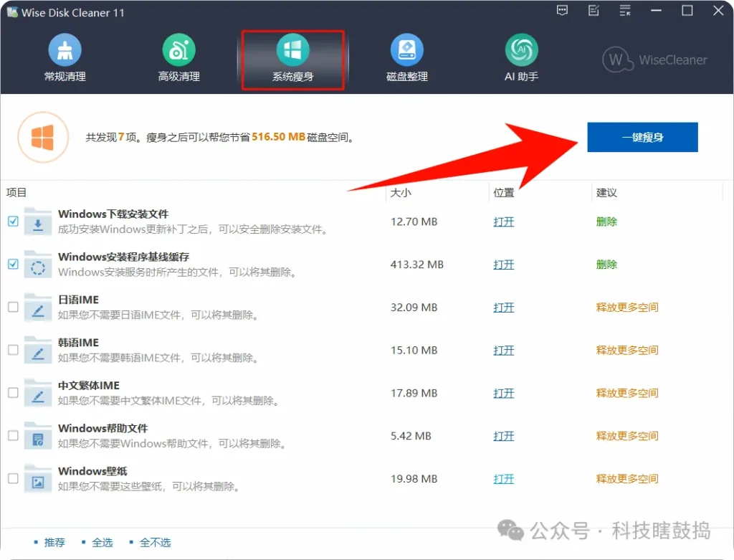
Task: Uncheck the Windows安装程序基线缓存 checkbox
Action: pyautogui.click(x=13, y=264)
